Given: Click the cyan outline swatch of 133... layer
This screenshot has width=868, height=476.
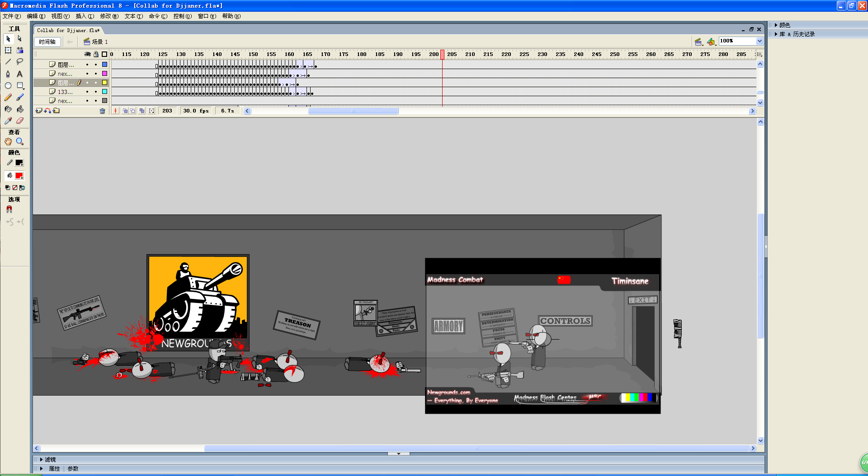Looking at the screenshot, I should click(104, 92).
